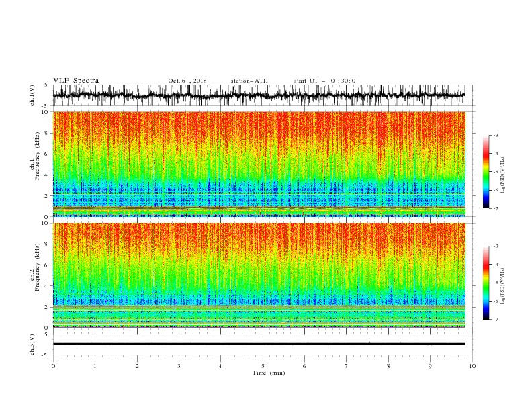This screenshot has height=411, width=532.
Task: Select the "start UT = 0 : 30: 0" label
Action: tap(324, 81)
